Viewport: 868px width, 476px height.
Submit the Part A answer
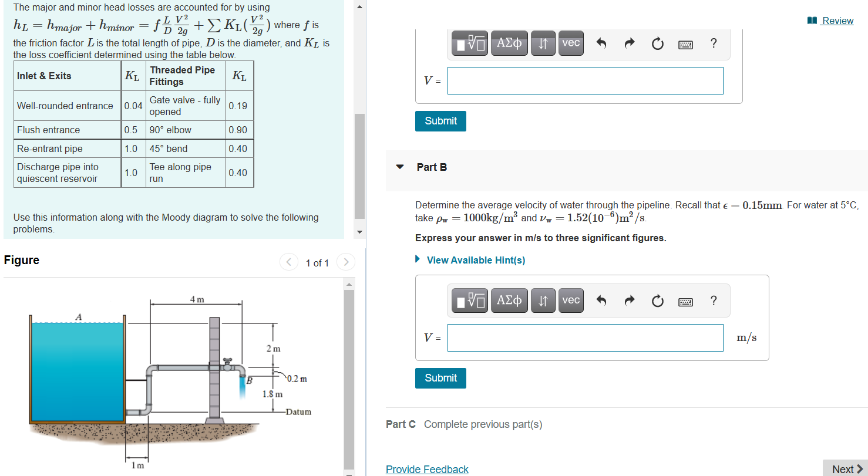click(x=440, y=121)
